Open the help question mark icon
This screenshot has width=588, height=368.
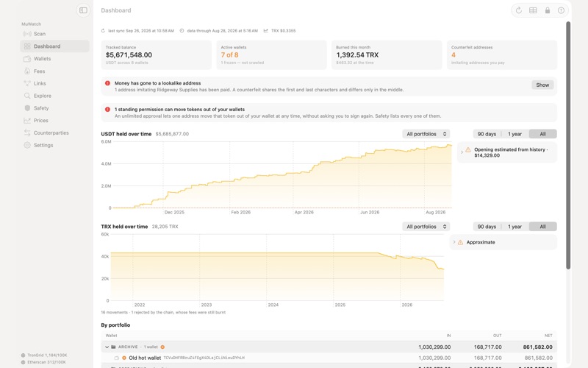(561, 10)
